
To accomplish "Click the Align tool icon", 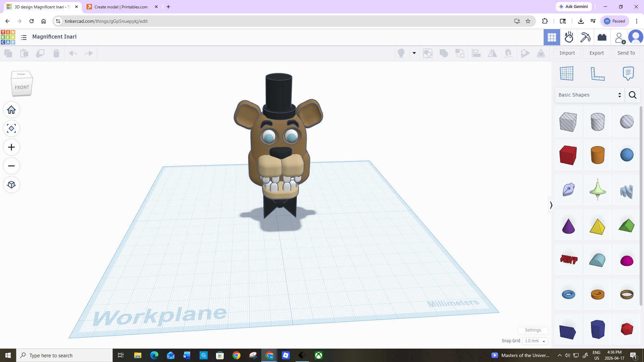I will (x=476, y=53).
